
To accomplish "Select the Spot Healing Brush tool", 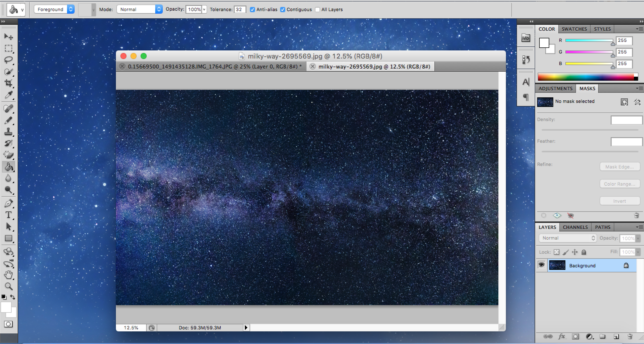I will pos(9,109).
